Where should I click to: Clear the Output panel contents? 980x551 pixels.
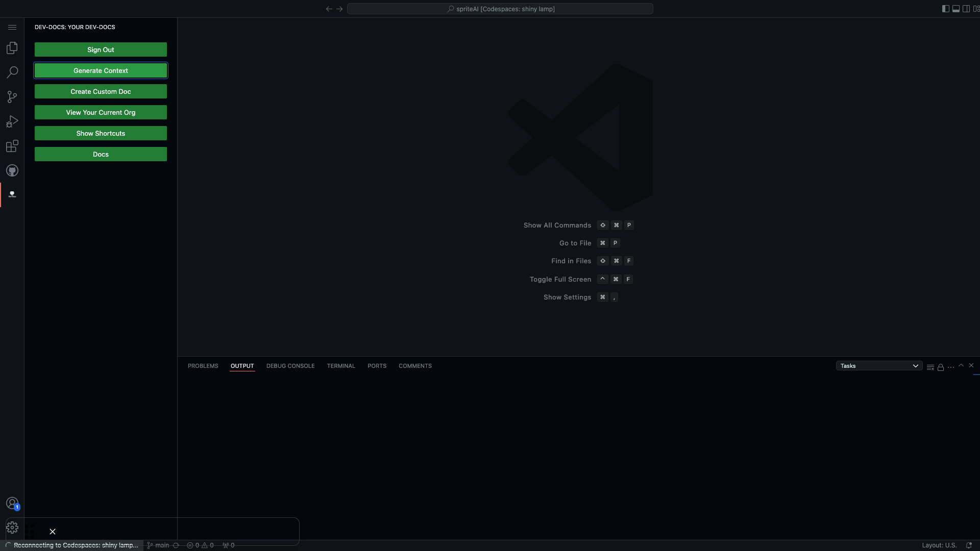pyautogui.click(x=930, y=367)
